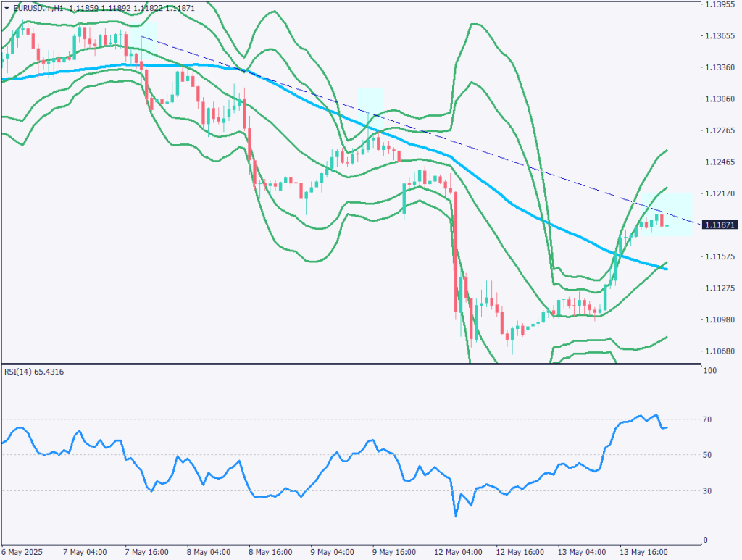
Task: Select the EURUSD.m,H1 chart title text
Action: pyautogui.click(x=38, y=8)
